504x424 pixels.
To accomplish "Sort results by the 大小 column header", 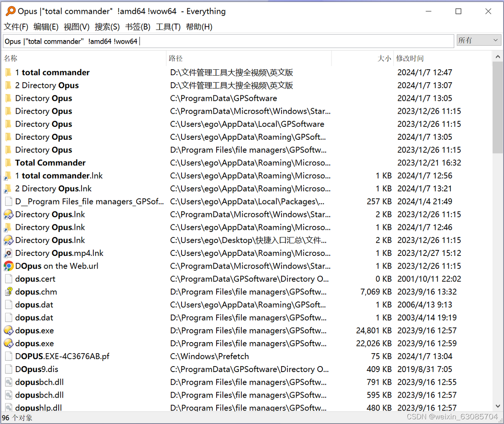I will click(363, 58).
